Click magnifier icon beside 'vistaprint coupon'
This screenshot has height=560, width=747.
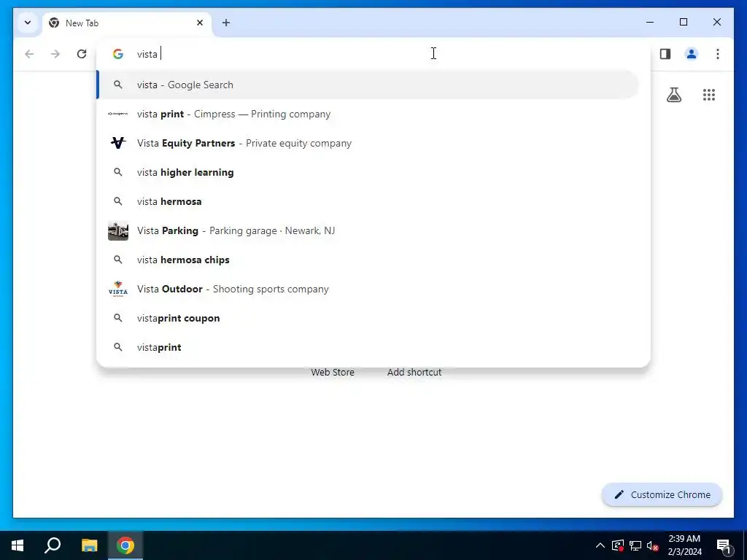point(117,318)
